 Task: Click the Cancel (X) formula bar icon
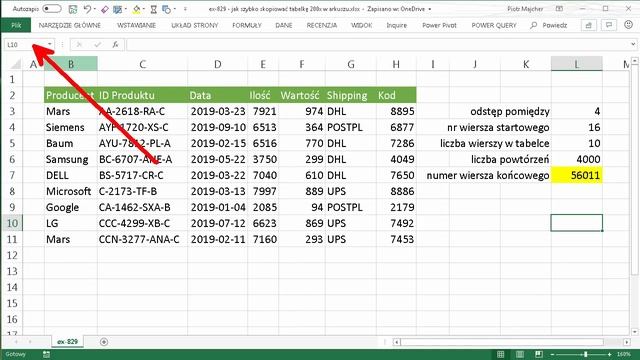coord(80,44)
